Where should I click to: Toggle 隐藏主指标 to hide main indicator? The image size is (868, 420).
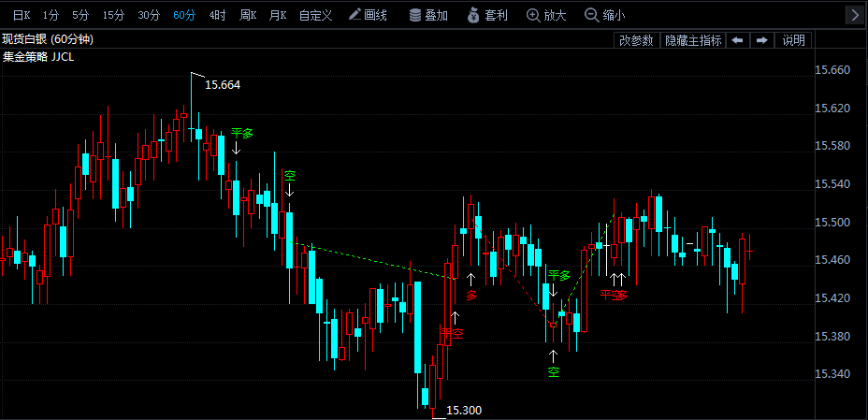[x=692, y=40]
